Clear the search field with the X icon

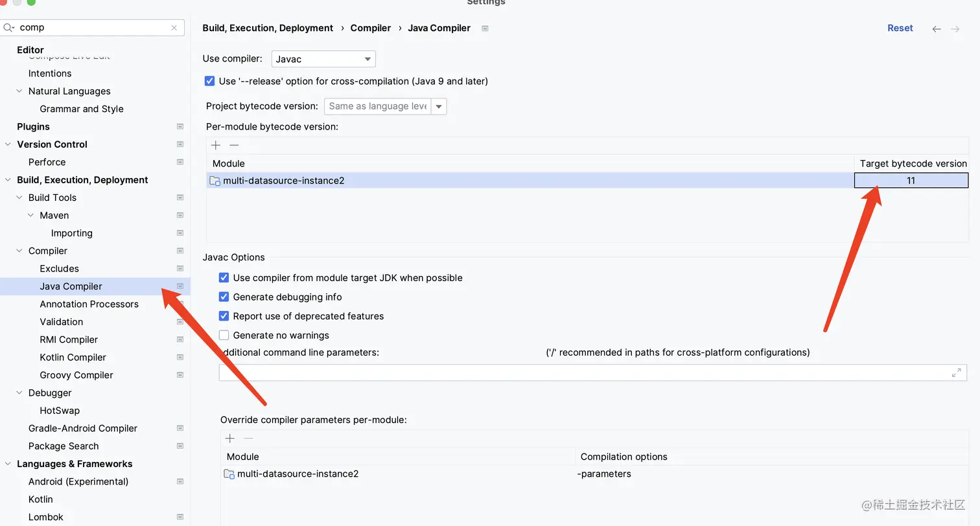[x=174, y=28]
